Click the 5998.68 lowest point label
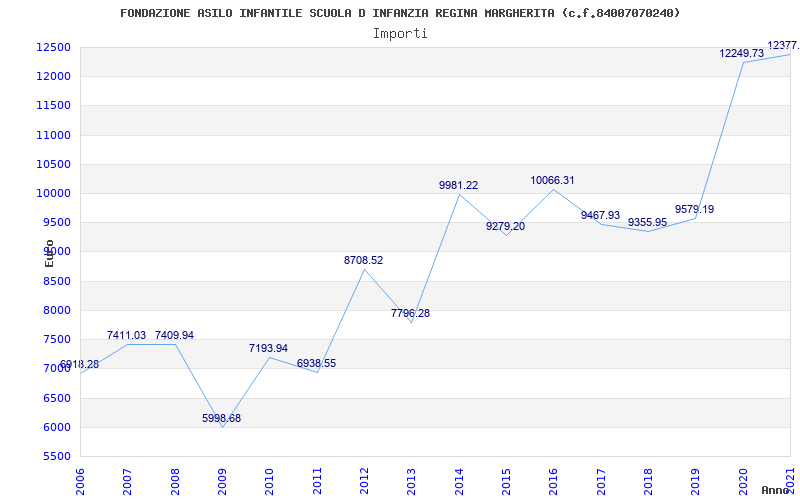This screenshot has height=500, width=800. (221, 418)
